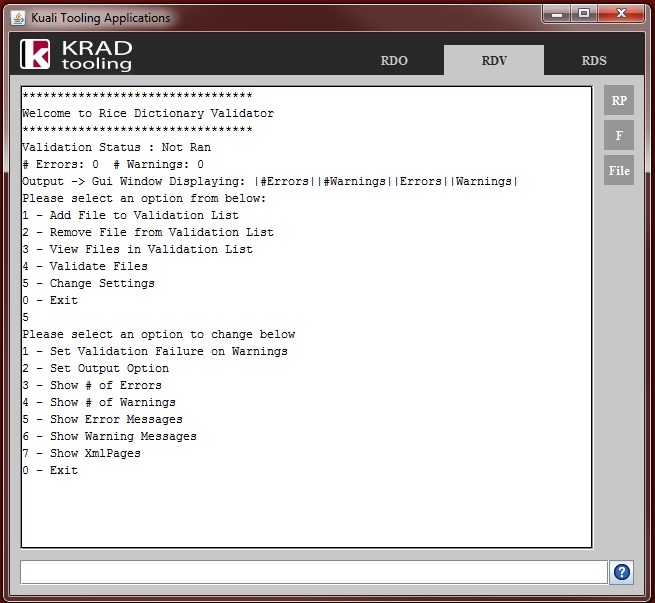Switch to the RDO tab
The width and height of the screenshot is (655, 603).
pyautogui.click(x=394, y=61)
